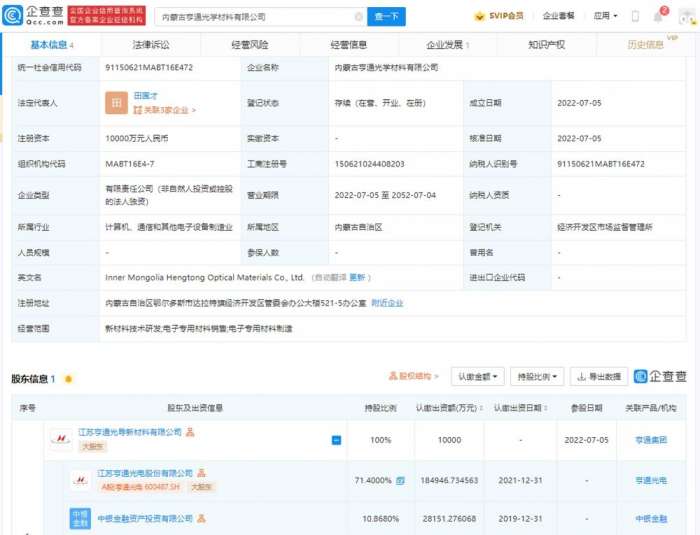Switch to the 知识产权 tab
The image size is (700, 535).
546,45
